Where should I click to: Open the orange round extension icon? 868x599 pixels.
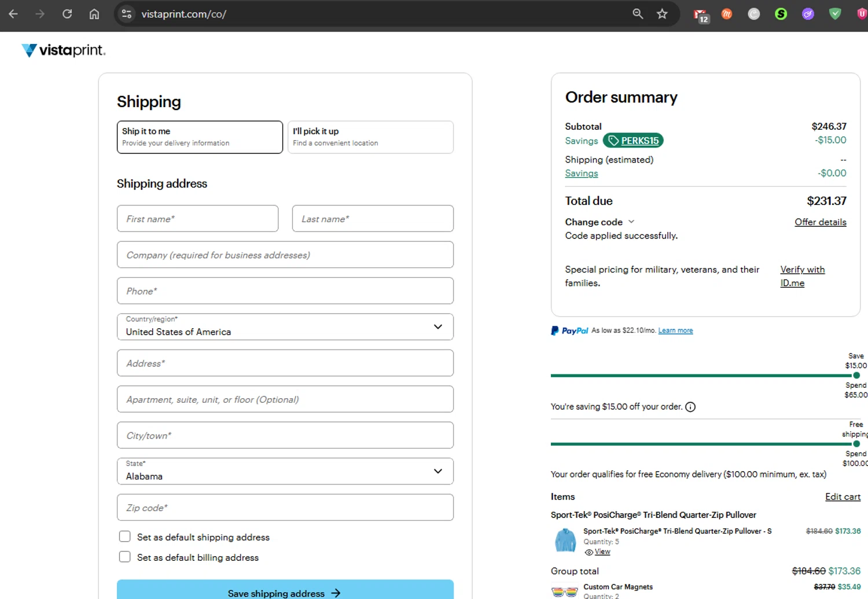tap(727, 14)
